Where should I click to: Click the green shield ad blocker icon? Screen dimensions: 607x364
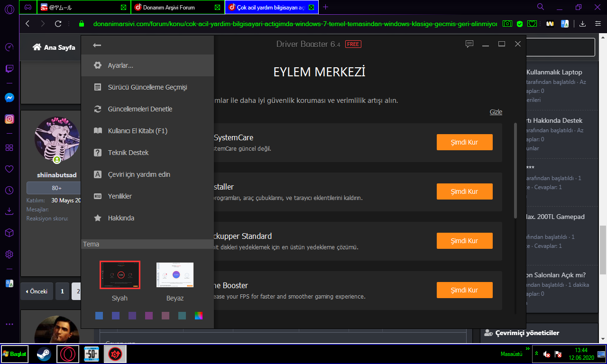(x=520, y=23)
